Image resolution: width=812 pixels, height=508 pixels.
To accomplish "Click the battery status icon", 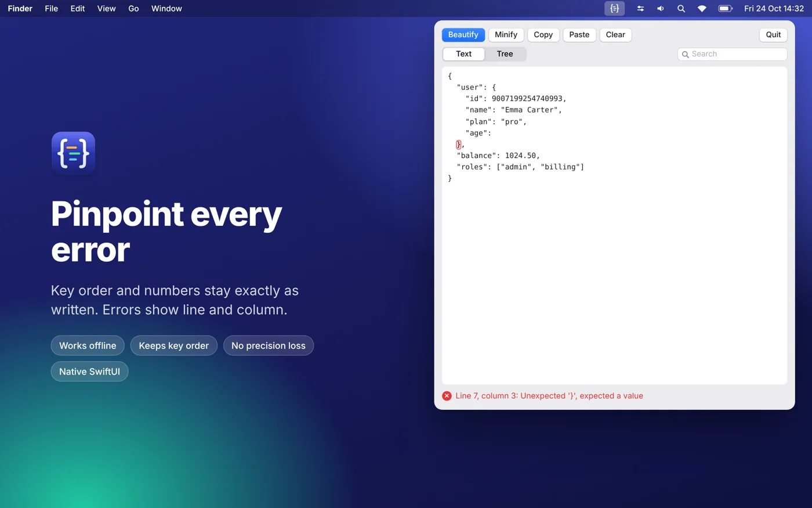I will (x=726, y=9).
